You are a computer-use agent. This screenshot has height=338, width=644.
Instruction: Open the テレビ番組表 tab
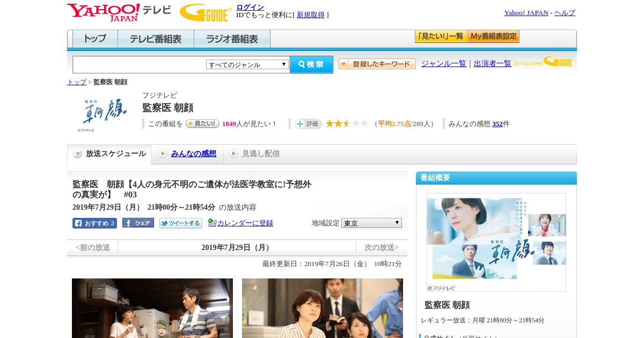point(156,39)
